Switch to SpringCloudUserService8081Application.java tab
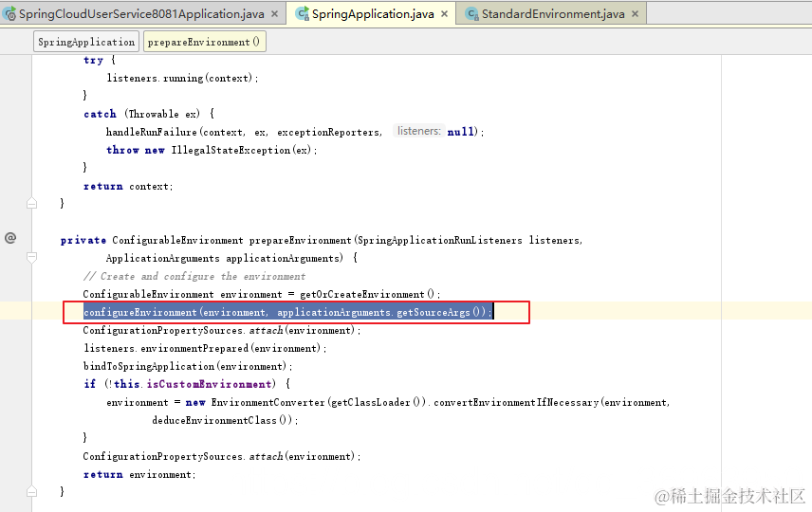 coord(141,14)
